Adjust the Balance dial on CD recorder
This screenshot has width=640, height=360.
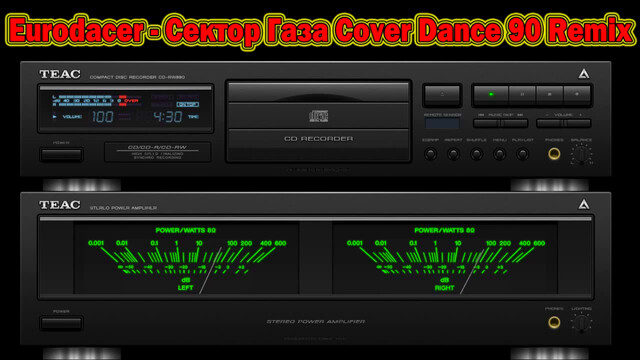pos(582,154)
